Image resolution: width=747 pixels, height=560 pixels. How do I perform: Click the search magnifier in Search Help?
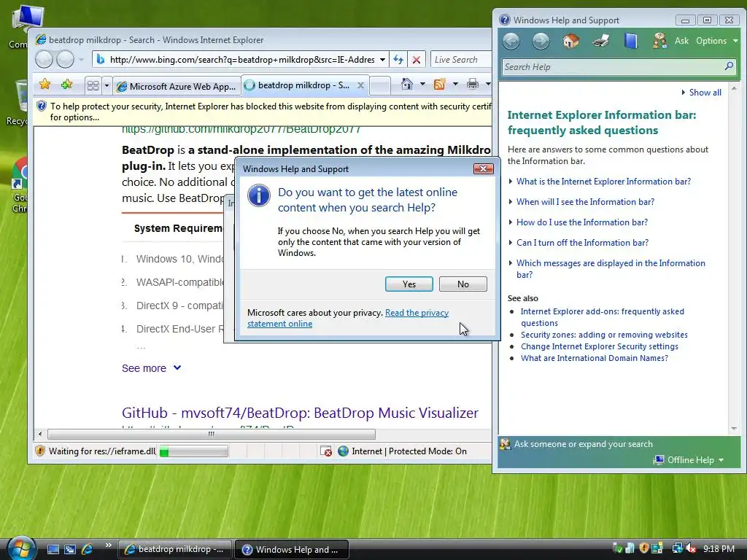tap(729, 66)
